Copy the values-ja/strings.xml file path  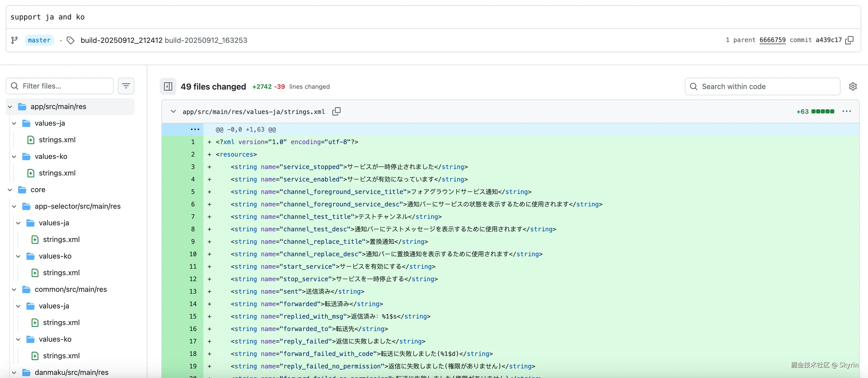tap(336, 112)
